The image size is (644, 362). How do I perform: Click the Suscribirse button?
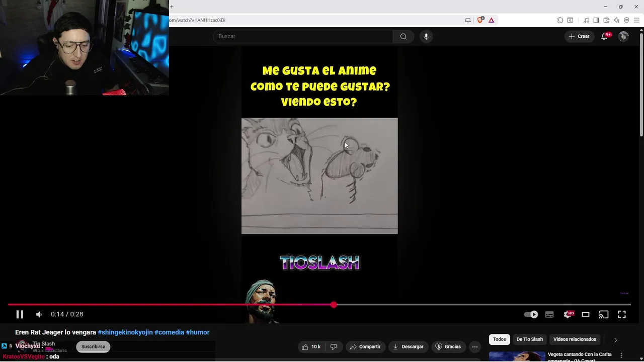(x=93, y=346)
